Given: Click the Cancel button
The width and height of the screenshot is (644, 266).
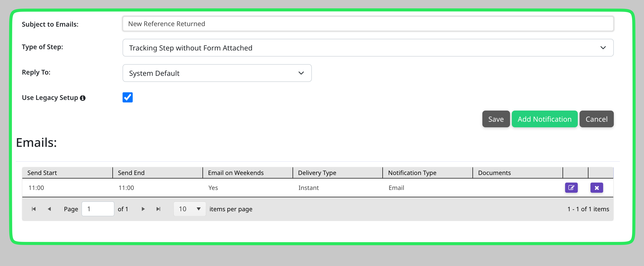Looking at the screenshot, I should [597, 119].
